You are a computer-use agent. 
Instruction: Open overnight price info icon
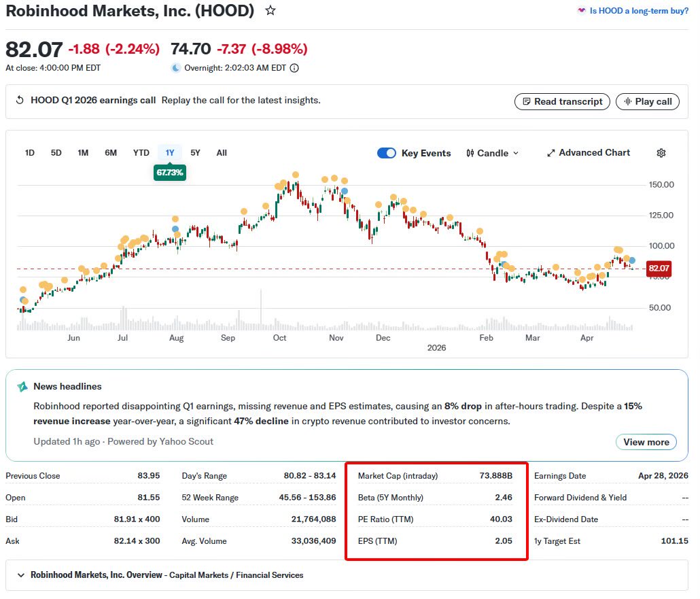click(x=294, y=68)
